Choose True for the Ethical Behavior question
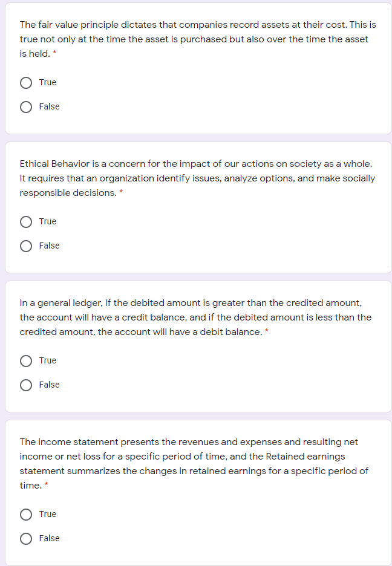 26,221
